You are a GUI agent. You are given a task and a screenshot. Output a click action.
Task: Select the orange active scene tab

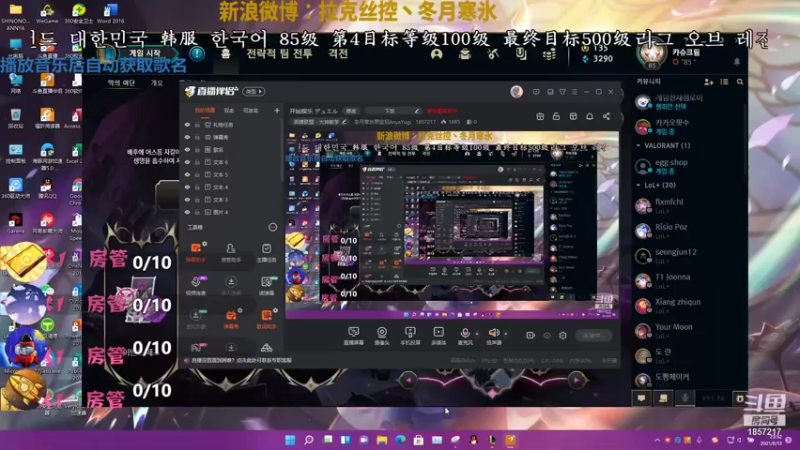205,110
